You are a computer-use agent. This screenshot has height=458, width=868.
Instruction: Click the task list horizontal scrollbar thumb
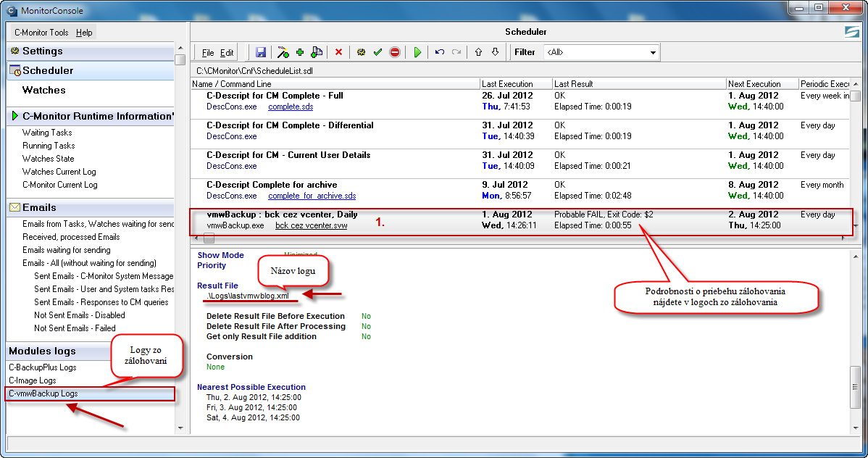click(209, 238)
